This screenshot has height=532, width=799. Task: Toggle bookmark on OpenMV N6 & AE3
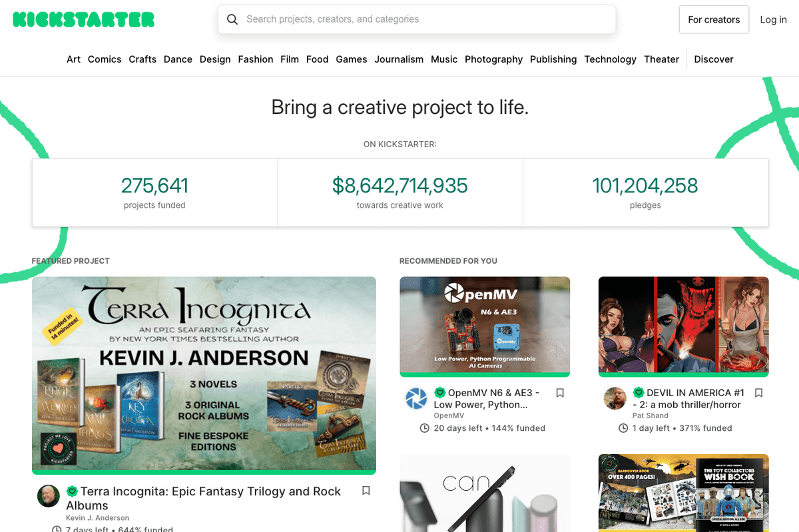pos(560,393)
